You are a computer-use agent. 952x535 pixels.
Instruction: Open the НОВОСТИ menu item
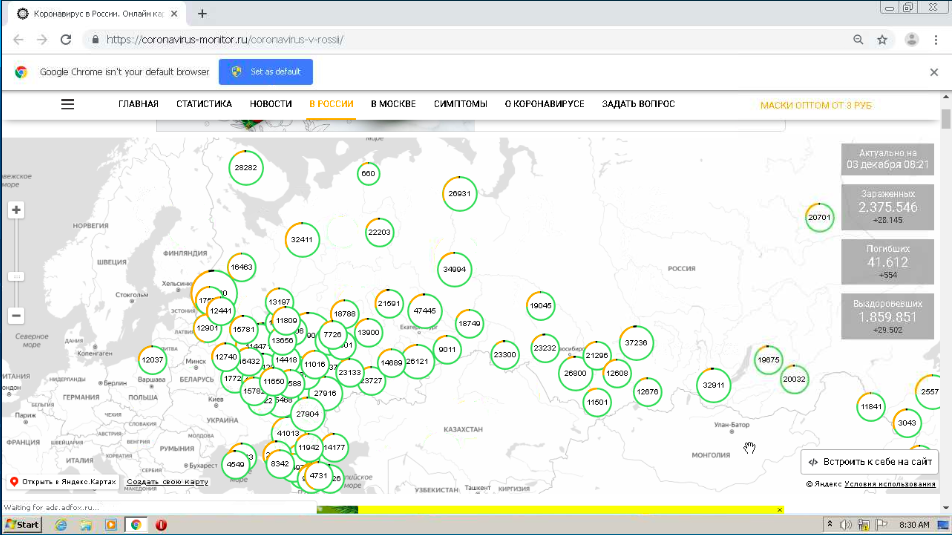271,104
